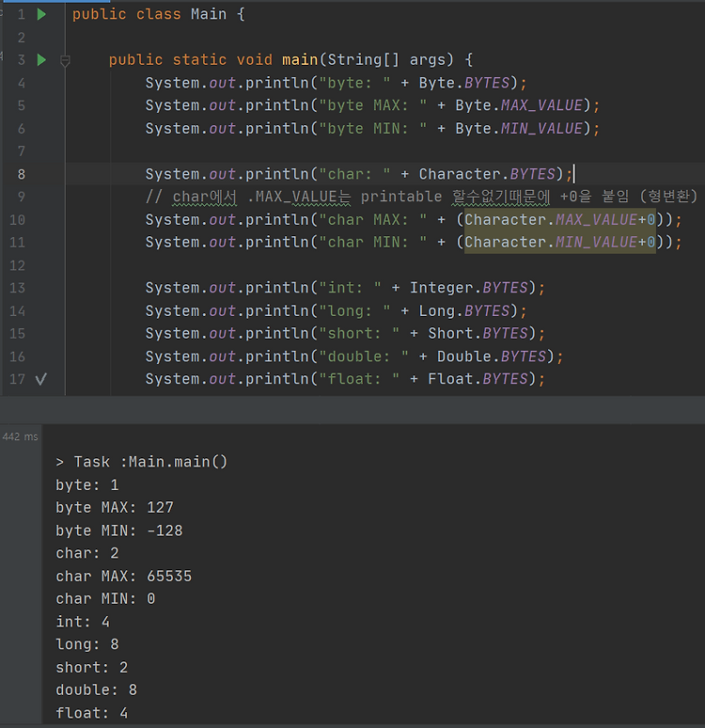
Task: Click line number 10 in gutter
Action: coord(17,219)
